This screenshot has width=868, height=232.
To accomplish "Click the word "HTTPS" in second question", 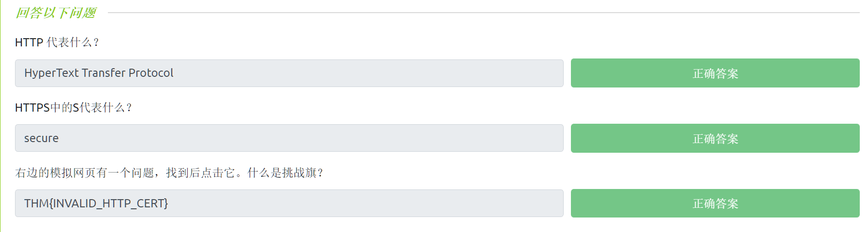I will pyautogui.click(x=32, y=107).
